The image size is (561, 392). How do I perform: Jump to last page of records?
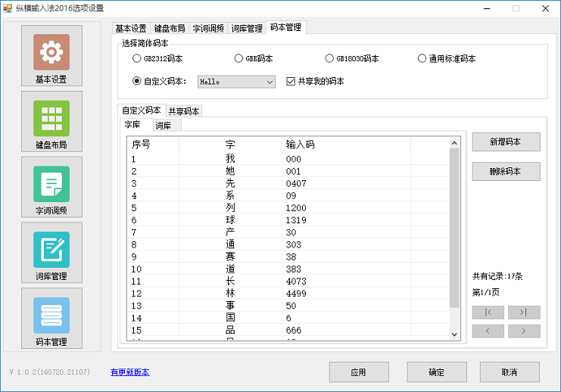(x=524, y=313)
